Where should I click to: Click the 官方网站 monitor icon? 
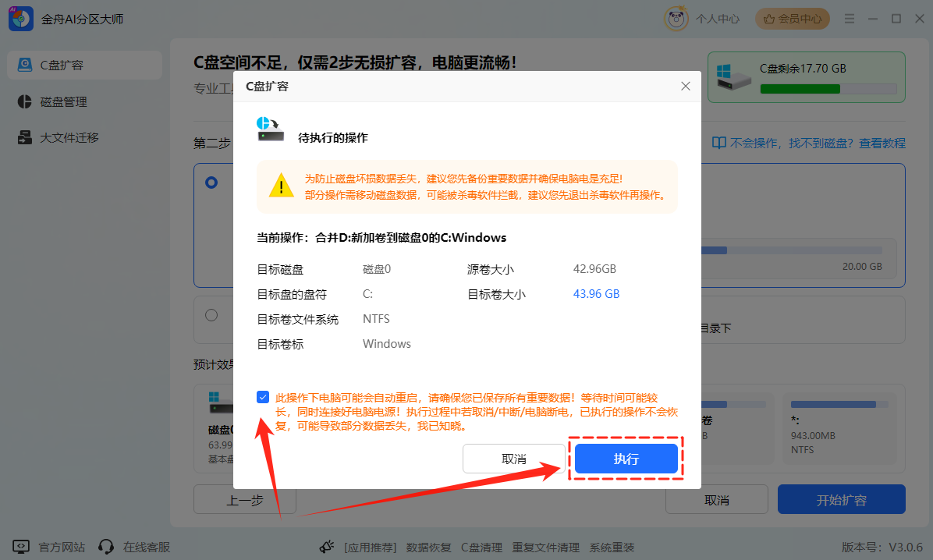coord(21,547)
